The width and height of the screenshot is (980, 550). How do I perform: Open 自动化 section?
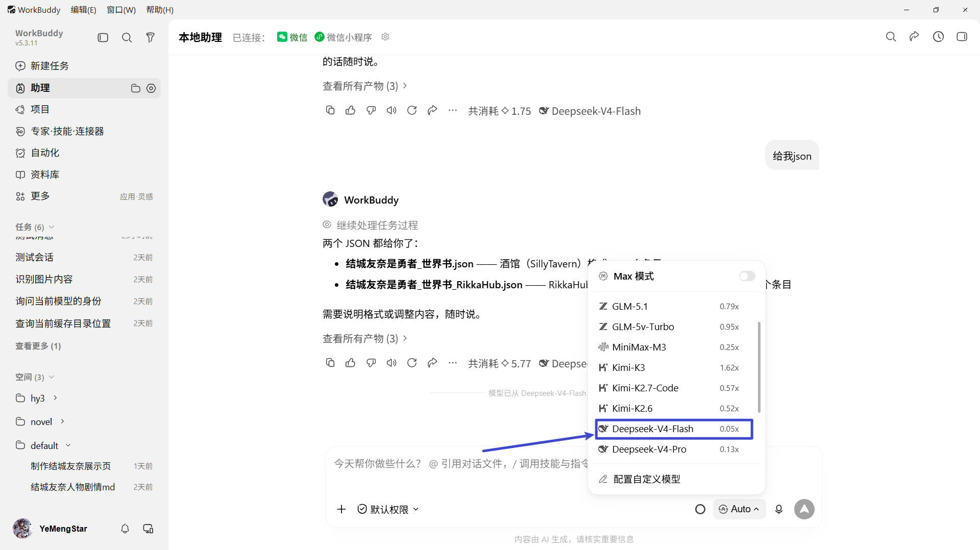click(x=84, y=153)
